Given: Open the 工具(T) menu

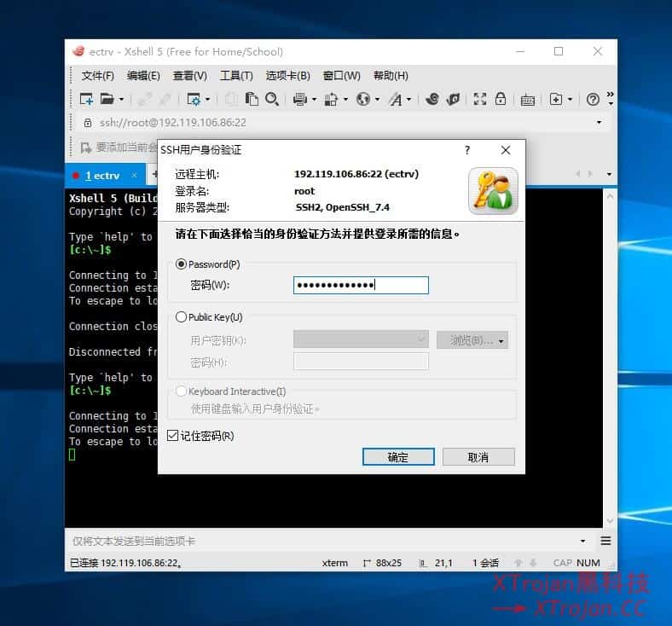Looking at the screenshot, I should point(236,76).
